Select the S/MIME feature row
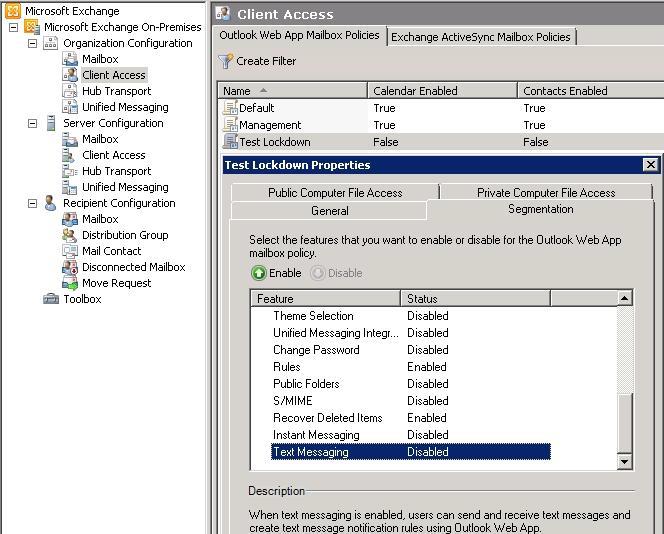664x534 pixels. (411, 401)
